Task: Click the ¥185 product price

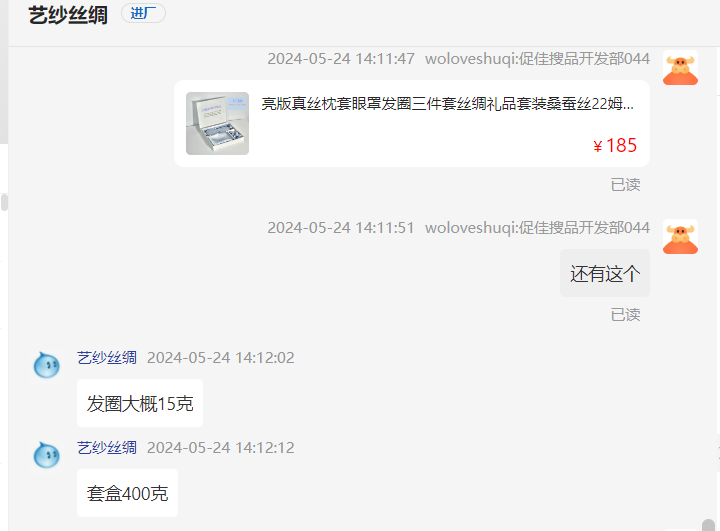Action: pos(615,146)
